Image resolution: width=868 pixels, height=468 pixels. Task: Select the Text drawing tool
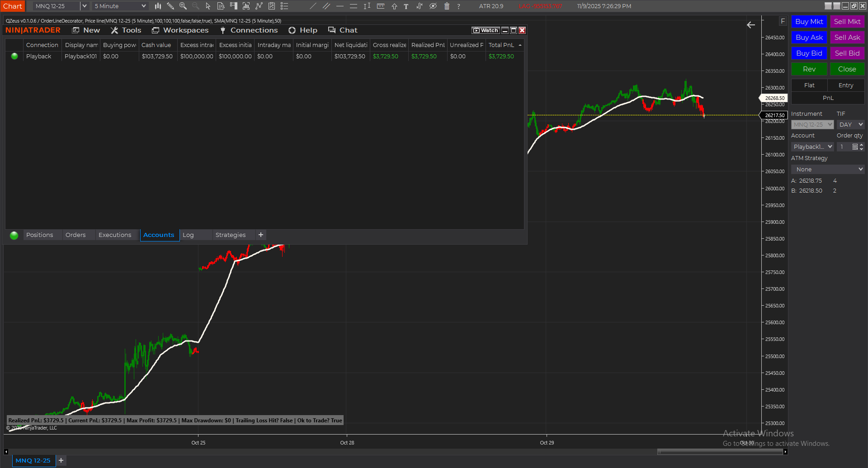[406, 6]
